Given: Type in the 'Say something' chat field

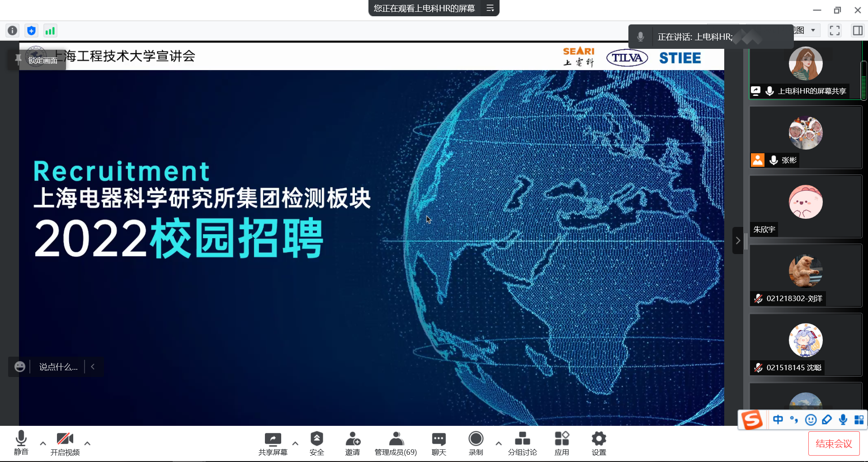Looking at the screenshot, I should (58, 367).
